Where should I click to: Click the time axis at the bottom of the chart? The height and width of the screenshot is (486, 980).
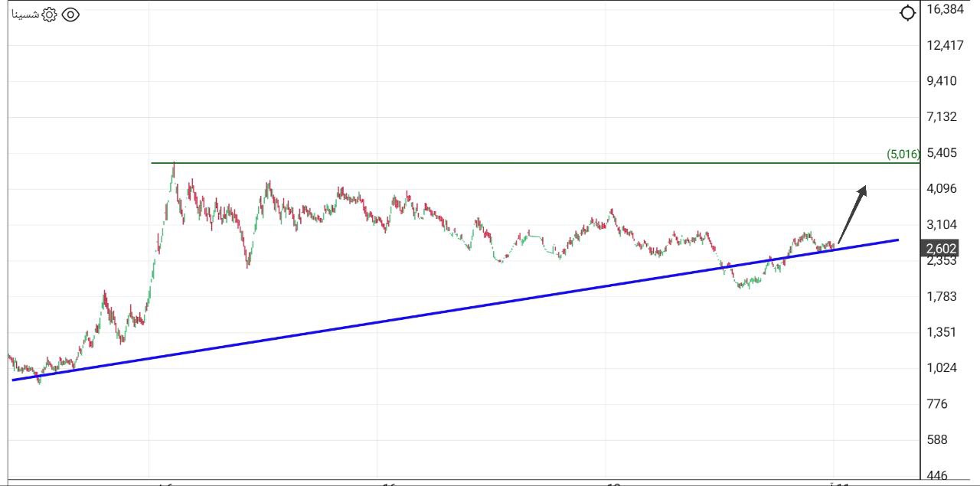pyautogui.click(x=459, y=482)
